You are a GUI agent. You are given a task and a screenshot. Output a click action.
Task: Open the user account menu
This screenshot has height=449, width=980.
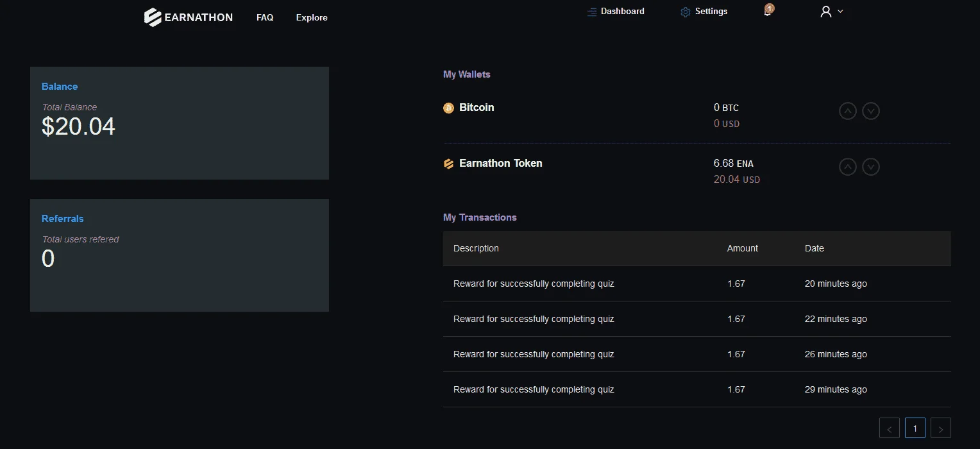point(831,12)
